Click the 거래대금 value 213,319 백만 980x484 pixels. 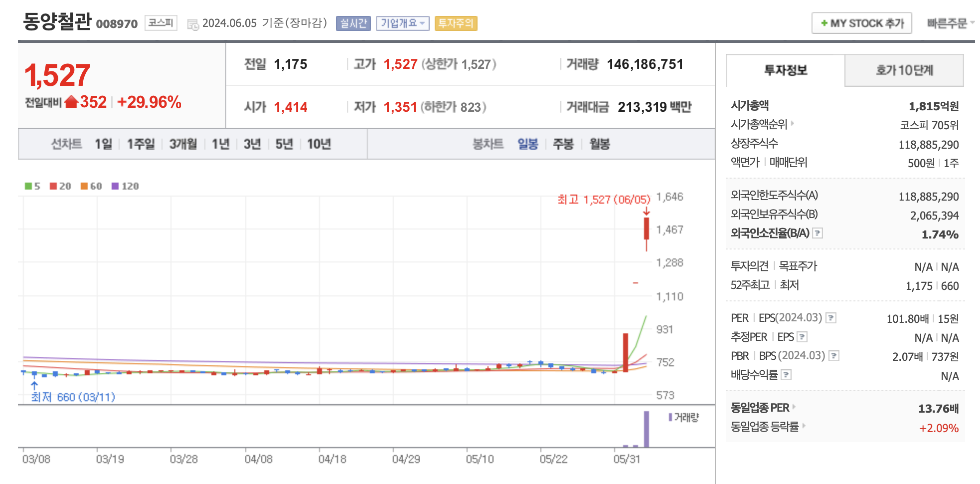pyautogui.click(x=654, y=107)
